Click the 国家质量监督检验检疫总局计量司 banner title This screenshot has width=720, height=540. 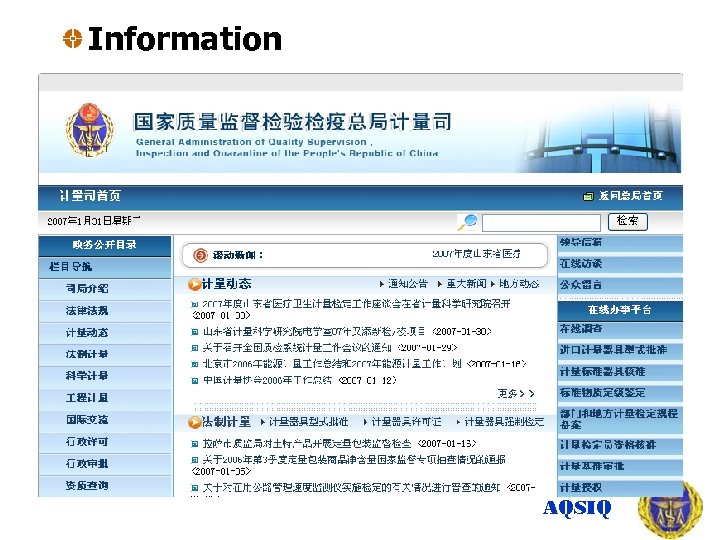(292, 122)
